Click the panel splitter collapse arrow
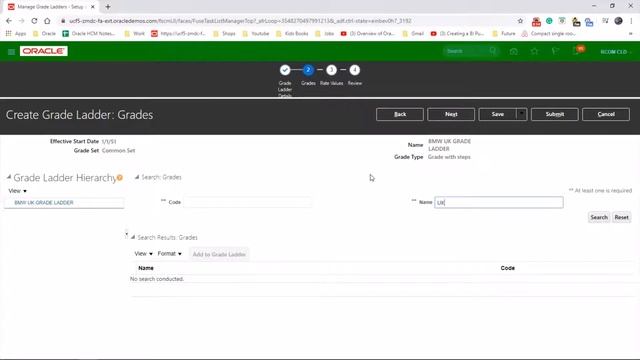Image resolution: width=640 pixels, height=360 pixels. (x=127, y=234)
